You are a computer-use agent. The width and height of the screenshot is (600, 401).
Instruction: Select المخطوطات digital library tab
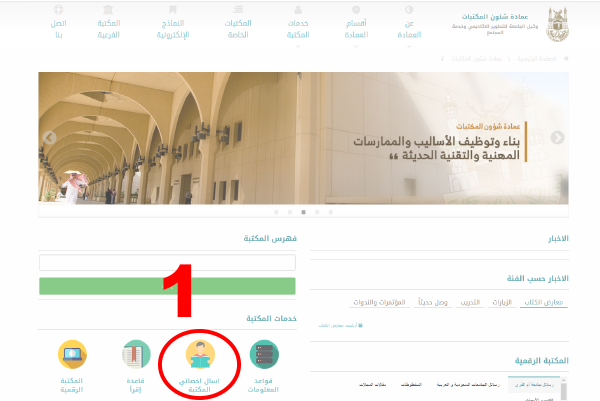411,385
